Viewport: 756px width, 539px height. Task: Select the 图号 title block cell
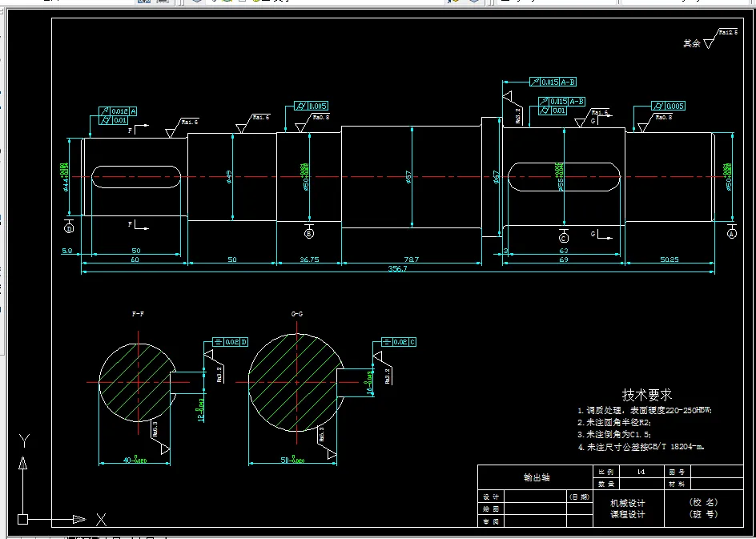pos(677,472)
